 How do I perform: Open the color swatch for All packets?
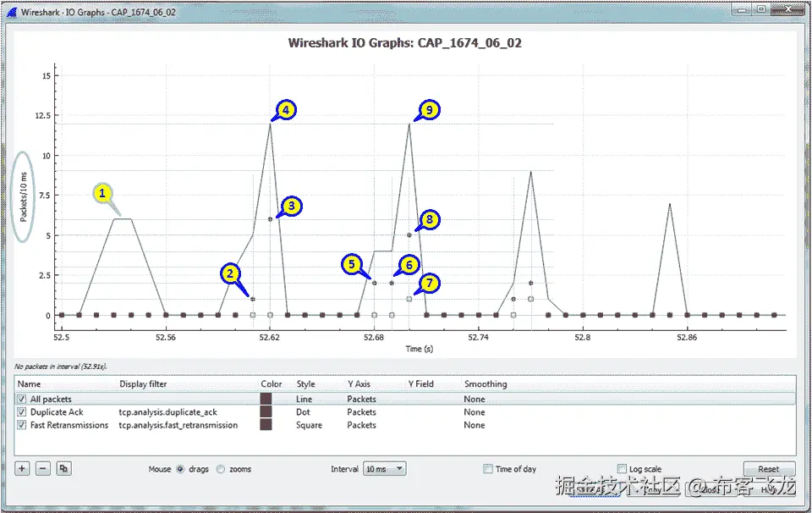coord(266,399)
